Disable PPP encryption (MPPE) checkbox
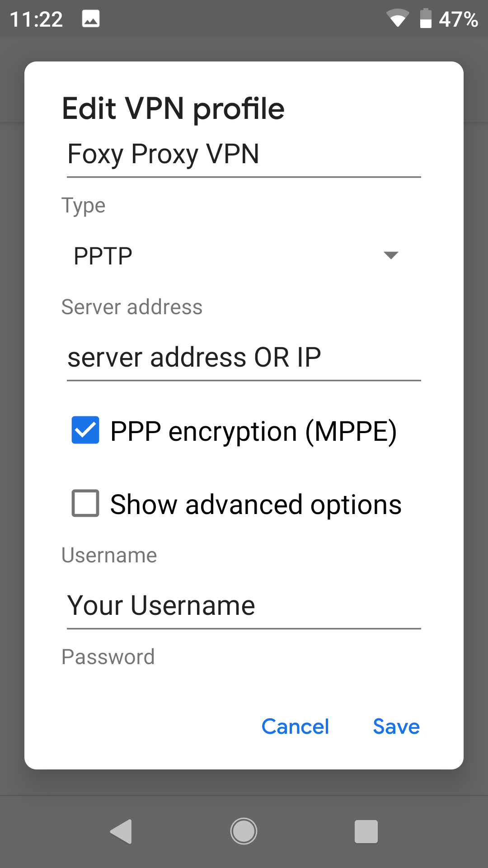Image resolution: width=488 pixels, height=868 pixels. 85,430
